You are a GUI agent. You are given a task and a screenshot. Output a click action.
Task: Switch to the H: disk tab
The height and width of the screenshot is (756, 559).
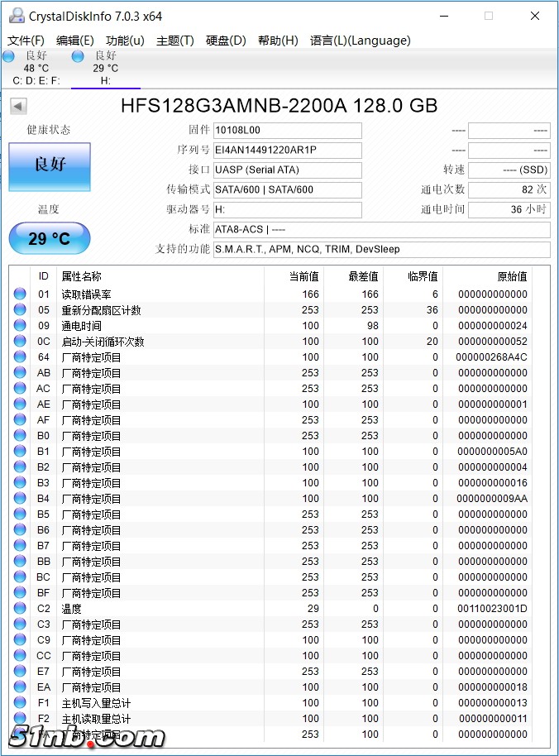(x=105, y=68)
